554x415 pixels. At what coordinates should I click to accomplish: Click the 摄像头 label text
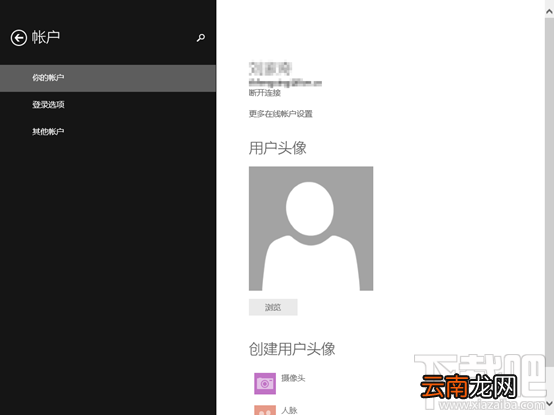point(293,378)
